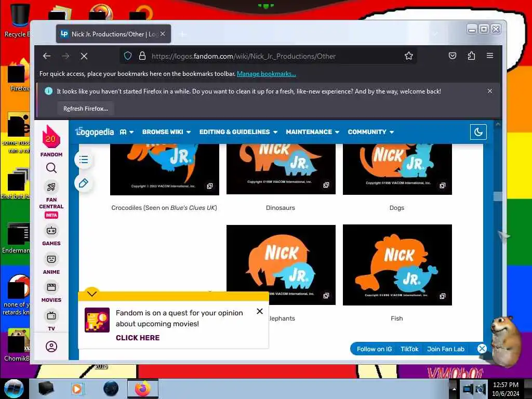This screenshot has width=532, height=399.
Task: Open Fandom search magnifier
Action: click(x=51, y=168)
